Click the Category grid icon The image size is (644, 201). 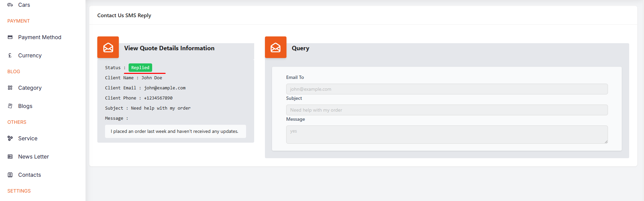click(10, 88)
